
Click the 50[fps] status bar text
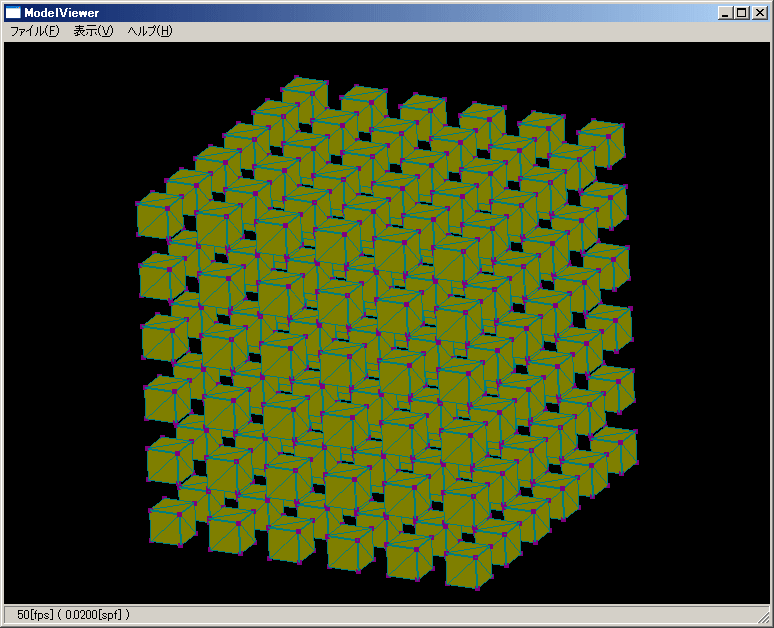pos(74,615)
